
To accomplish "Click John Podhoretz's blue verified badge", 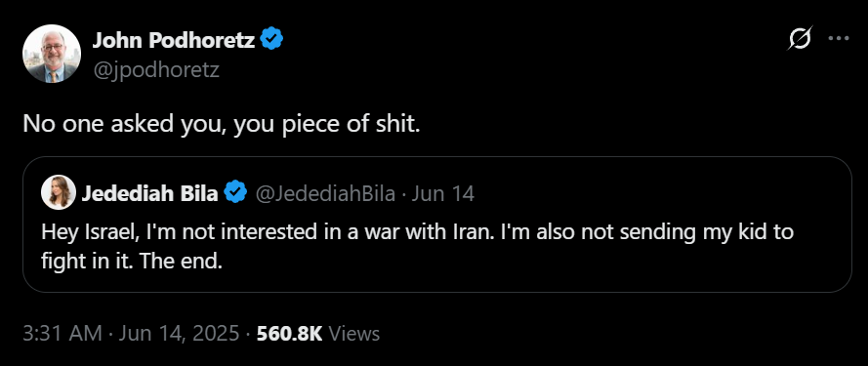I will [x=271, y=39].
